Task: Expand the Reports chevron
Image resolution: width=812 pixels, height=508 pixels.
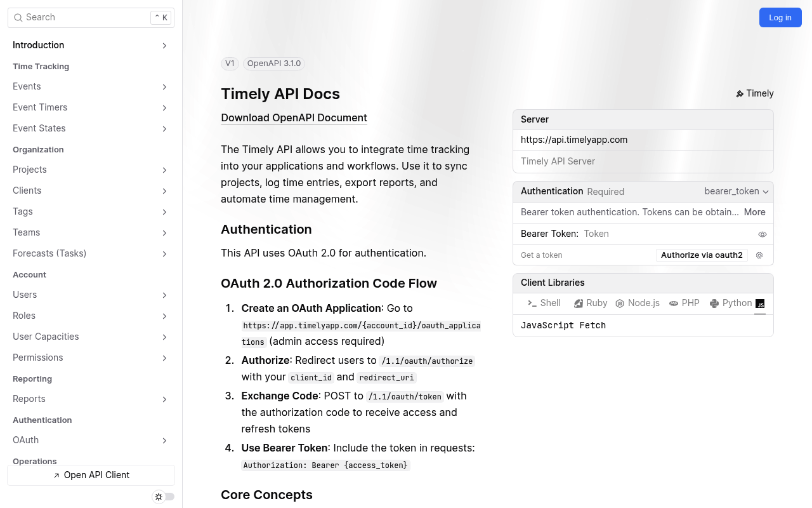Action: click(x=164, y=399)
